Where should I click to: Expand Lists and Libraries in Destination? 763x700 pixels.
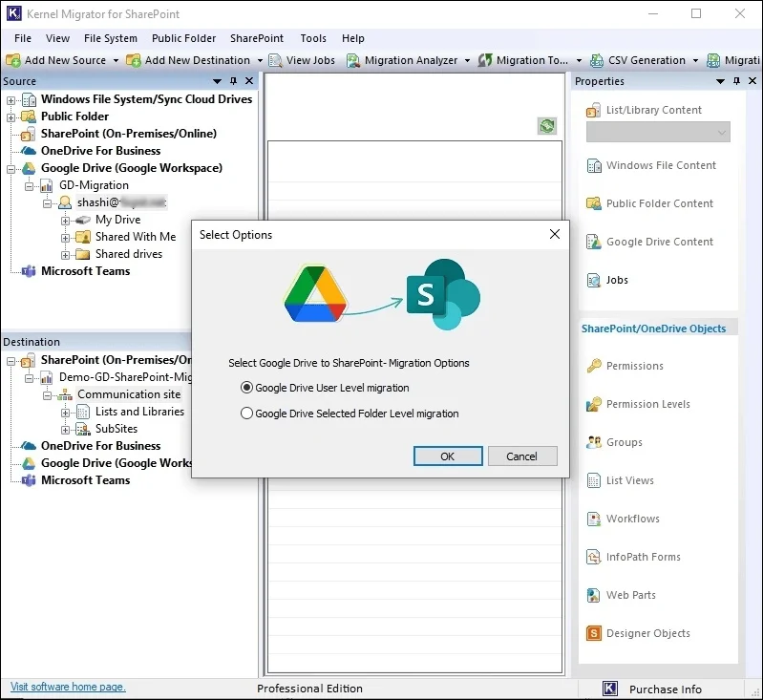coord(65,413)
